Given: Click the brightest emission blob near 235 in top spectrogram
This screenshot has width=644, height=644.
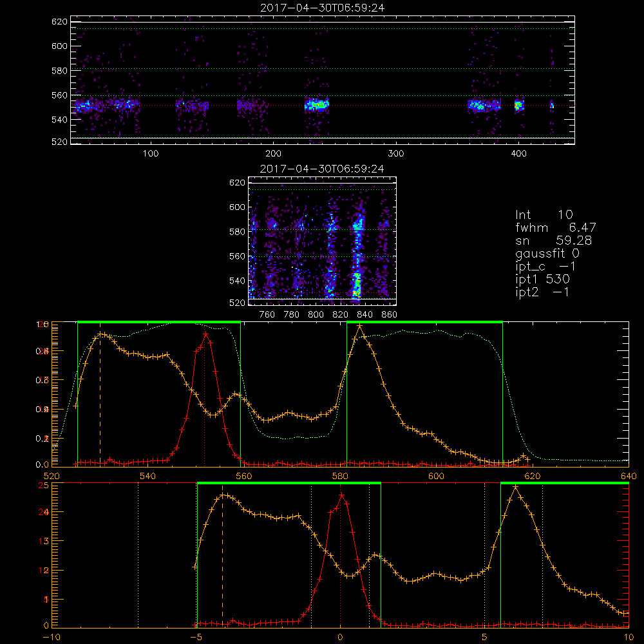Looking at the screenshot, I should click(317, 105).
